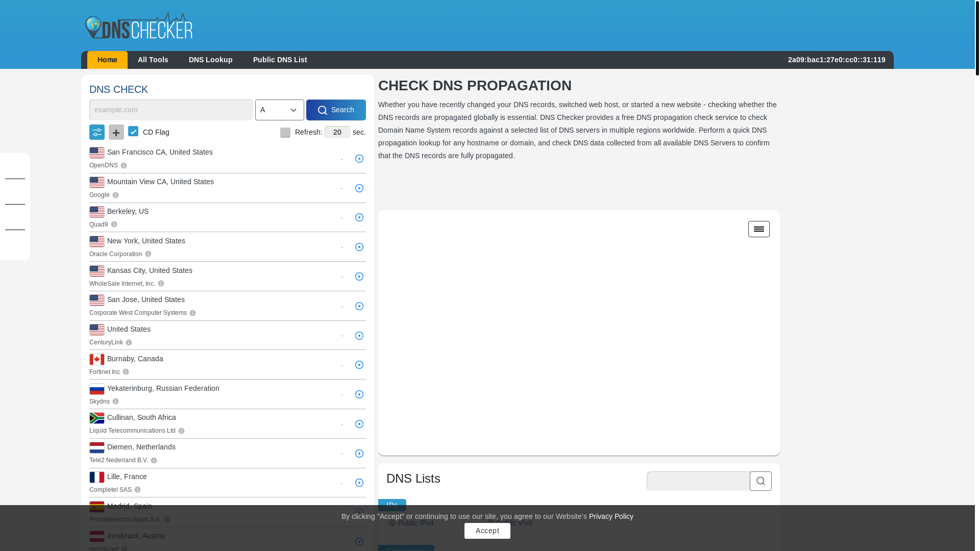Open the Privacy Policy link
Screen dimensions: 980x551
611,516
